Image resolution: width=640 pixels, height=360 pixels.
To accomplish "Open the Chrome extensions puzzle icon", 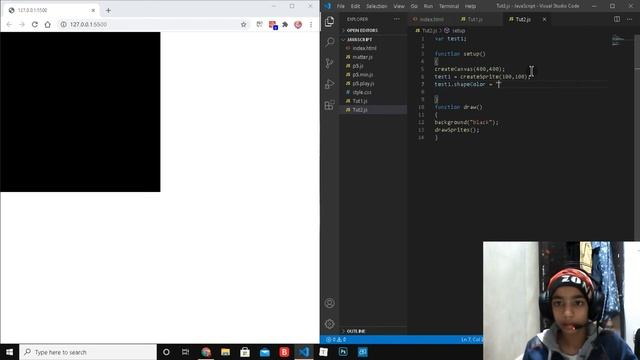I will tap(285, 24).
